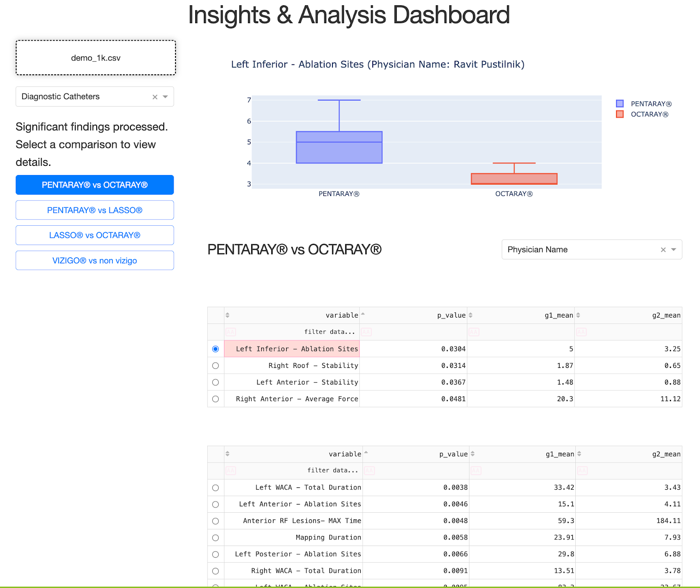This screenshot has height=588, width=700.
Task: Click the Mapping Duration variable cell
Action: 294,538
